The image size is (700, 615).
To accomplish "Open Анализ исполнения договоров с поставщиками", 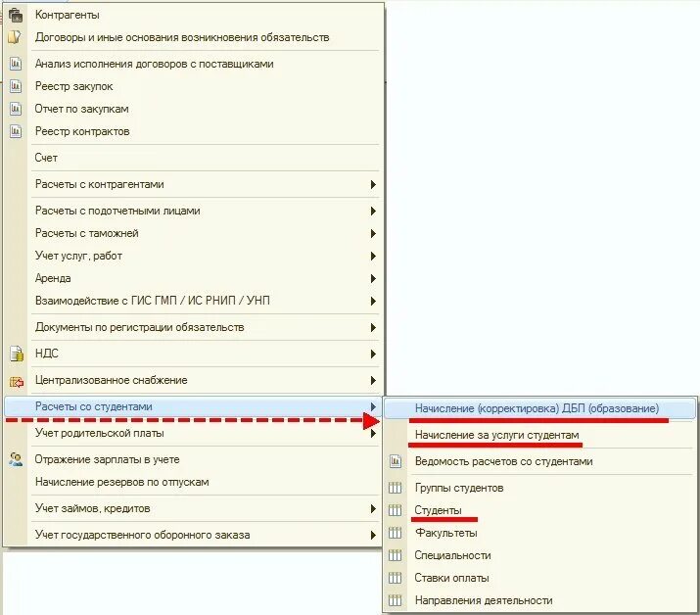I will point(193,64).
